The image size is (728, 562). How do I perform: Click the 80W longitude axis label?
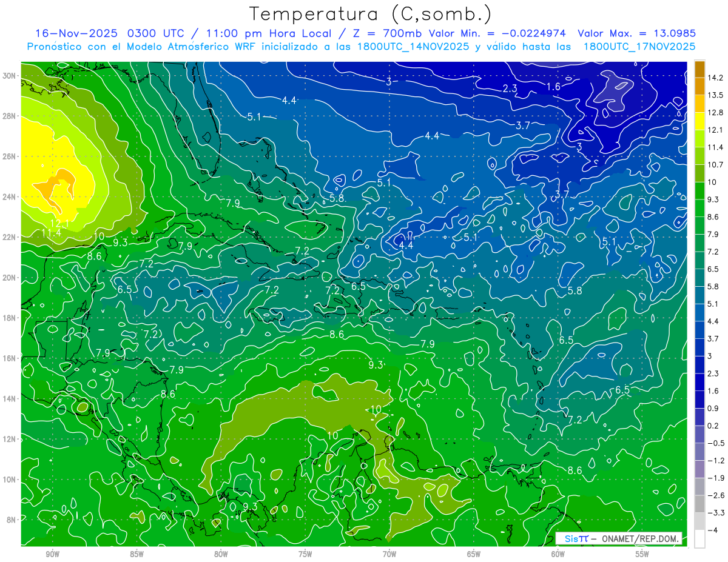click(221, 554)
